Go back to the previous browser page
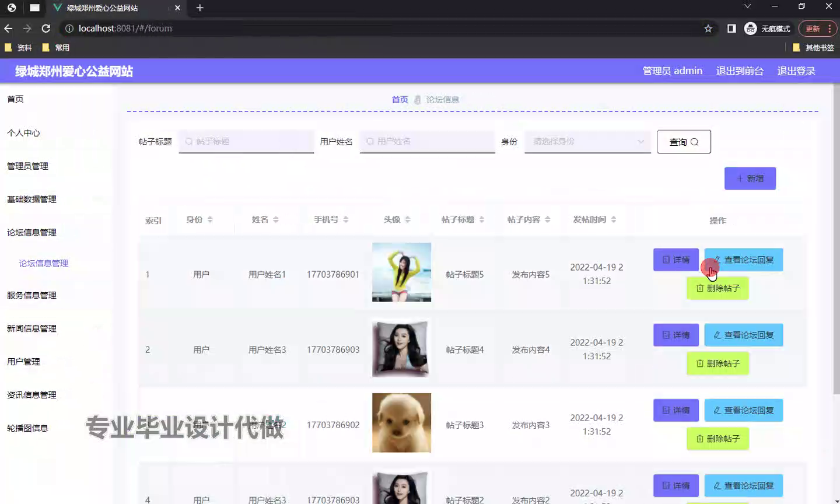Viewport: 840px width, 504px height. (x=8, y=28)
